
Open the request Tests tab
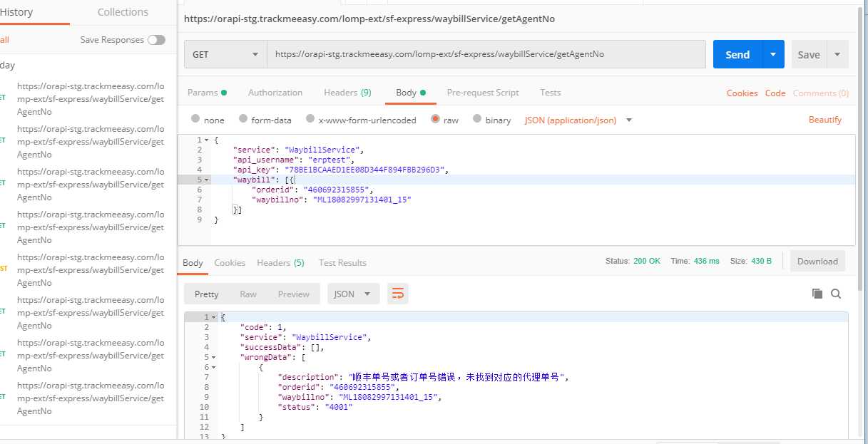click(x=550, y=93)
